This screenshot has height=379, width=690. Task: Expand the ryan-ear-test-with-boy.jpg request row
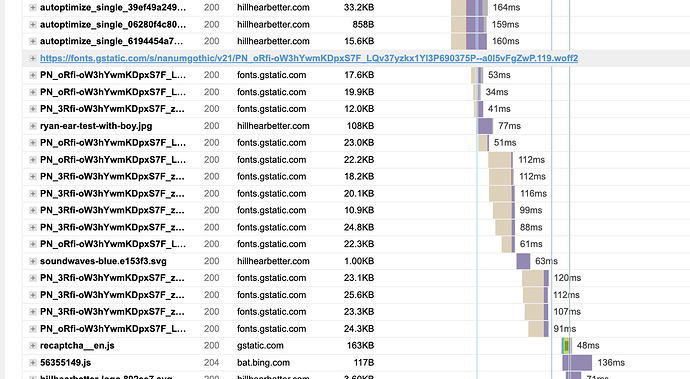coord(33,126)
